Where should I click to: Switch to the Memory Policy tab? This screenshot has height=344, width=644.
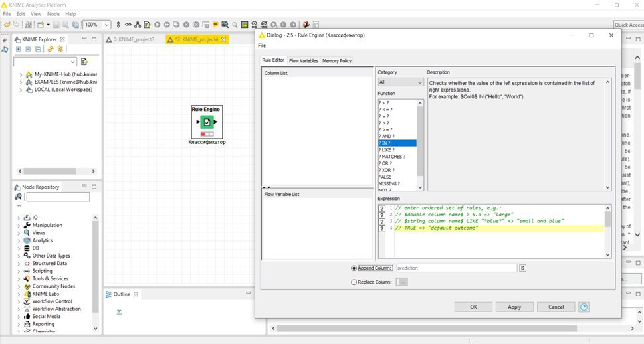pos(337,60)
